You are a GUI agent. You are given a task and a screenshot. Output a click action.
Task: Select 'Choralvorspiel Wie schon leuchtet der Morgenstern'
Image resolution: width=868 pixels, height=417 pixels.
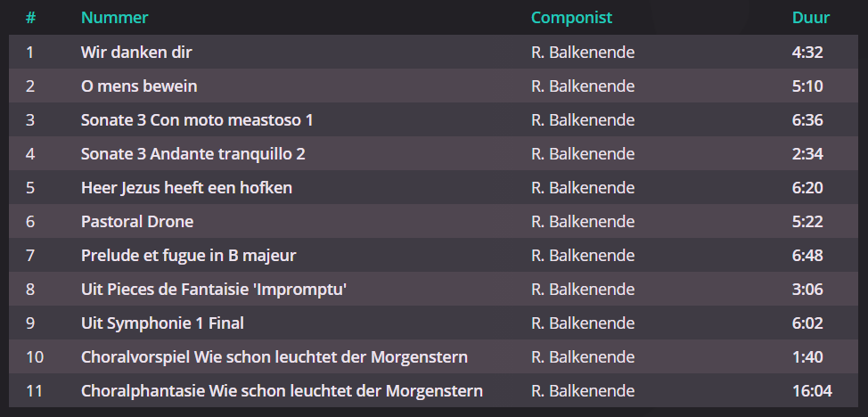[433, 356]
